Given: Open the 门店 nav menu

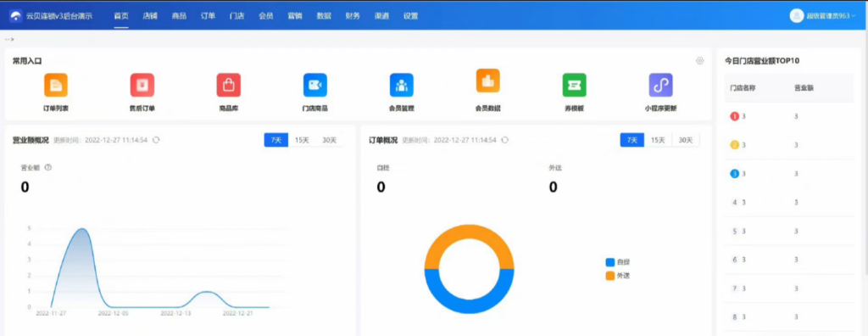Looking at the screenshot, I should pyautogui.click(x=237, y=16).
